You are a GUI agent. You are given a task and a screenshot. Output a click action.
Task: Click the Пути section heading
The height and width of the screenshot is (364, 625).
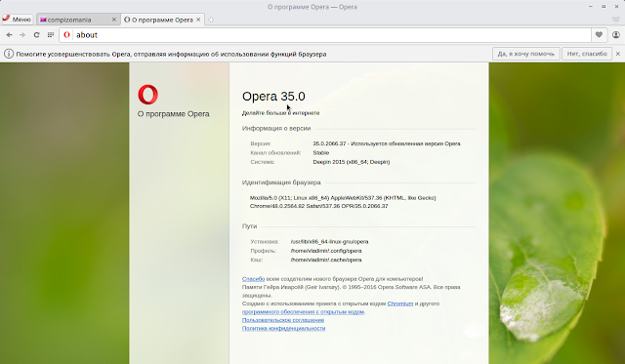(250, 226)
